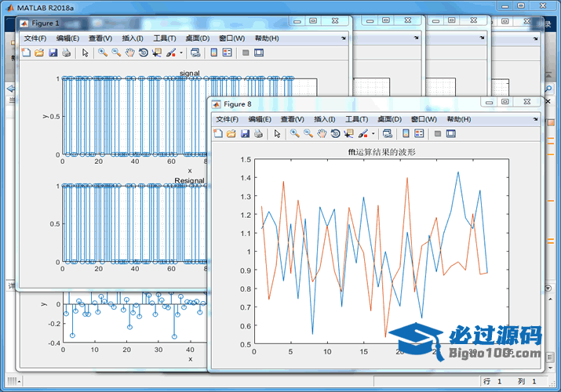Select Edit Plot arrow in Figure 1 toolbar

[86, 53]
